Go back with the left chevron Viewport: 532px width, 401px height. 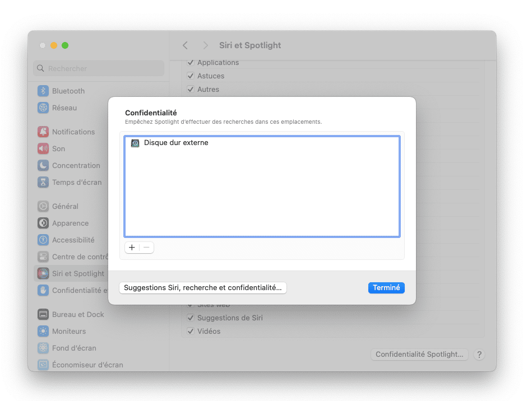point(185,45)
